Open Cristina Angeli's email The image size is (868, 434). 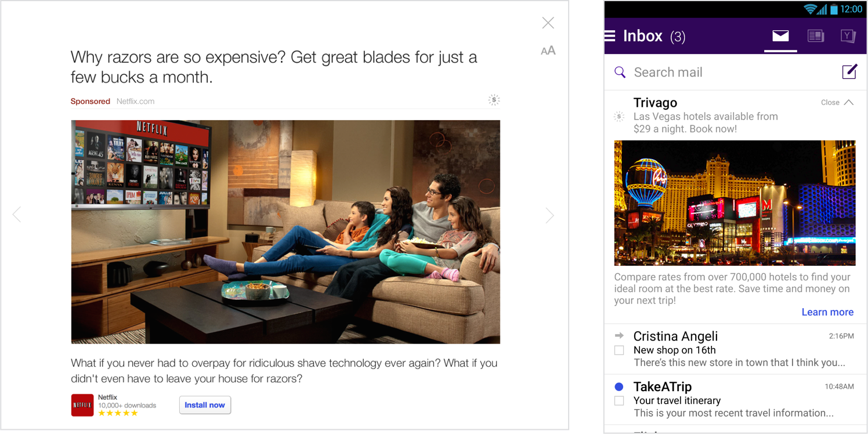(735, 349)
